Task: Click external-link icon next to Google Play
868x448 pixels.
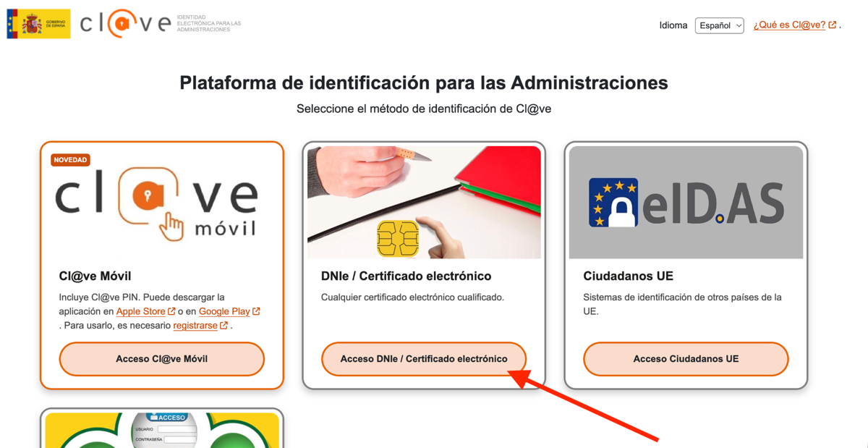Action: point(256,311)
